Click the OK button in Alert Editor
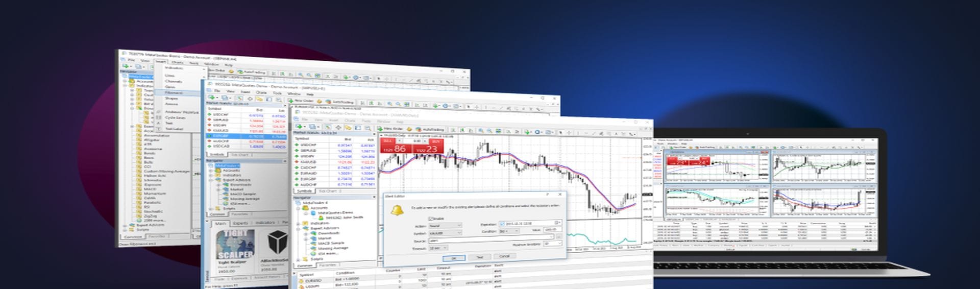The image size is (980, 289). point(453,258)
